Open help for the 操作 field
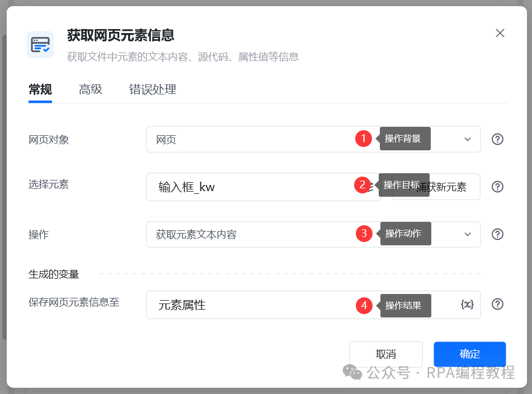The width and height of the screenshot is (532, 394). click(497, 234)
